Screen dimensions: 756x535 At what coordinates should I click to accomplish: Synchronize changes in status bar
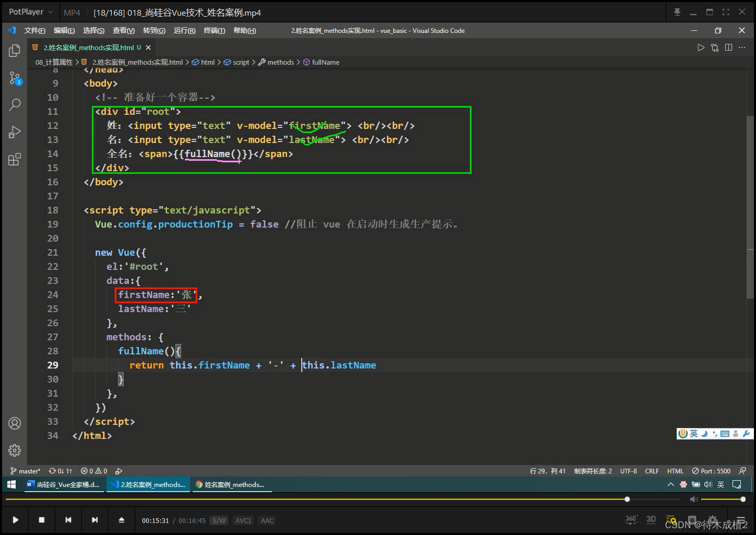coord(61,471)
